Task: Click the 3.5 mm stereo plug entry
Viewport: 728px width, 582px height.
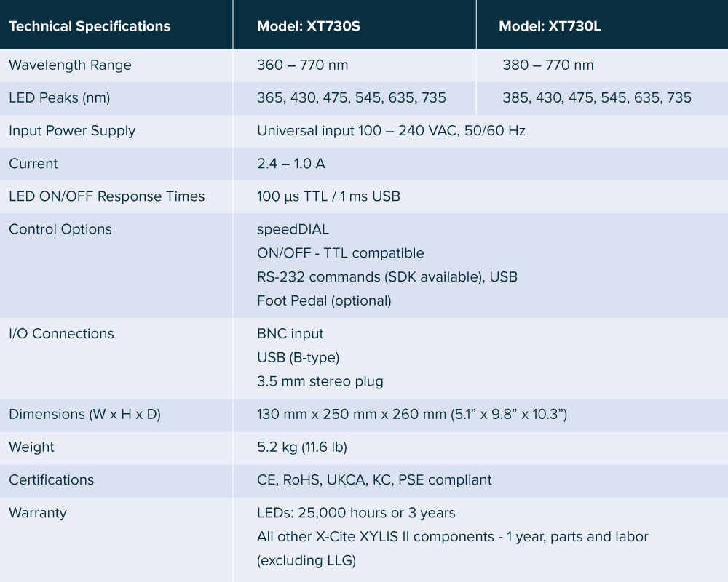Action: click(x=320, y=381)
